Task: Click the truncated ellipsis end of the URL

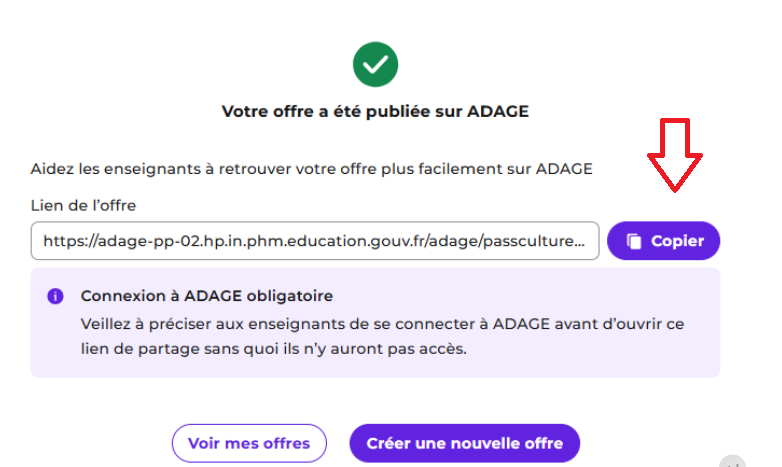Action: [580, 241]
